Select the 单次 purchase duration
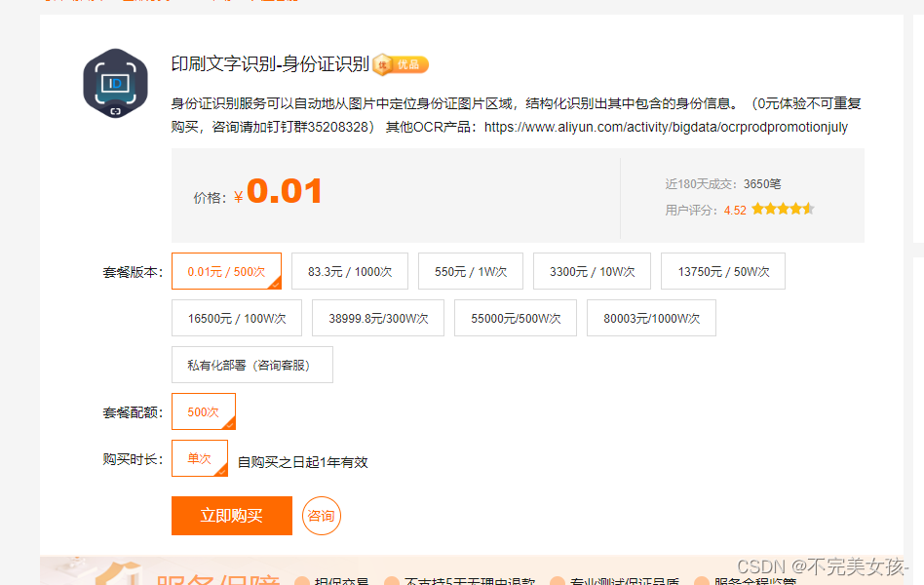Viewport: 924px width, 585px height. click(x=200, y=458)
